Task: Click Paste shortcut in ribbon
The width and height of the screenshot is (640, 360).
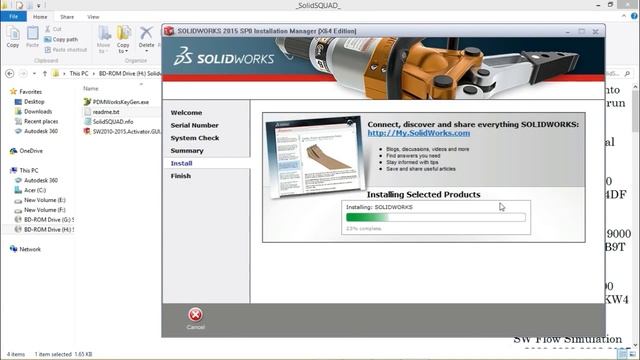Action: (66, 50)
